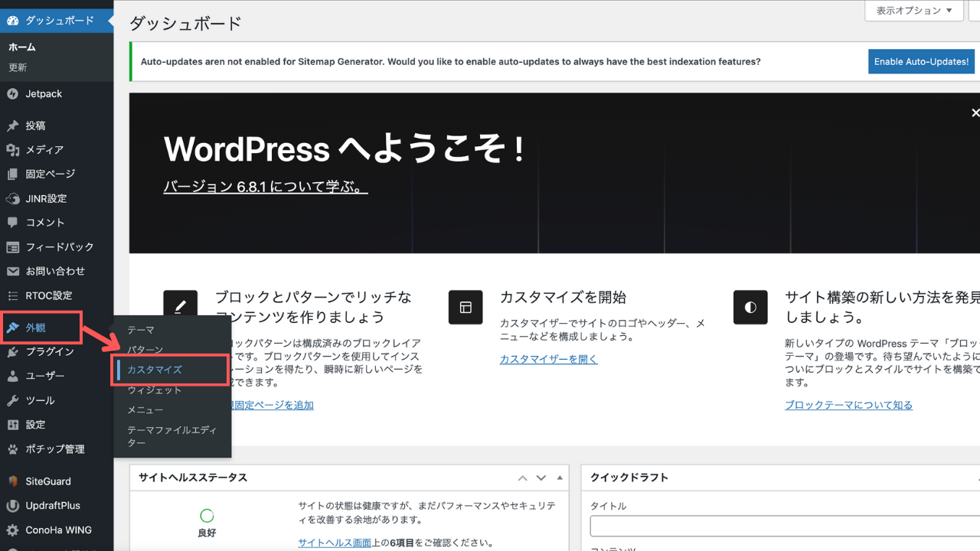Click the Enable Auto-Updates! button
This screenshot has width=980, height=551.
(921, 62)
